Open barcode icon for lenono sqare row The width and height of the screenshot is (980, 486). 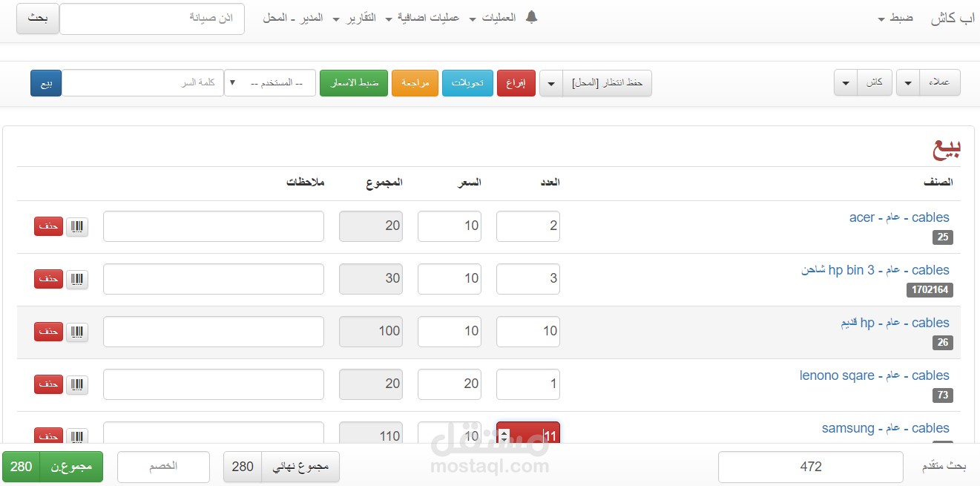tap(77, 384)
